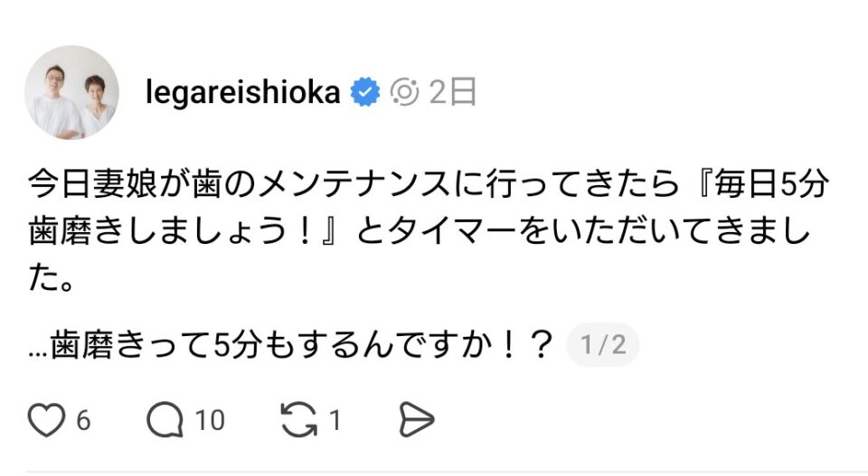
Task: Click the swirl icon beside the timestamp
Action: point(404,92)
